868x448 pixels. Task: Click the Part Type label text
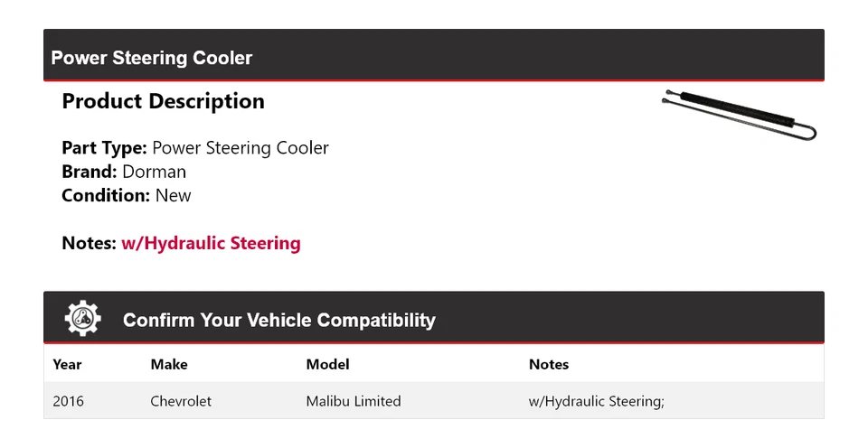pos(104,147)
